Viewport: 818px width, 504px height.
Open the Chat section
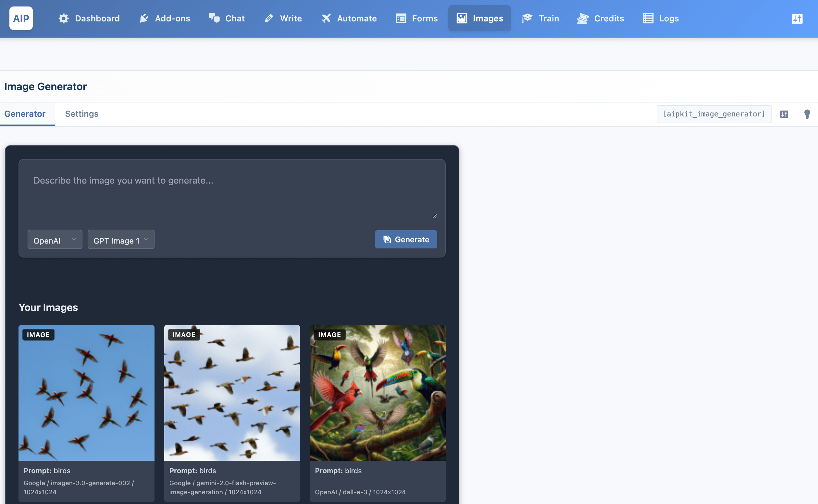pyautogui.click(x=227, y=18)
